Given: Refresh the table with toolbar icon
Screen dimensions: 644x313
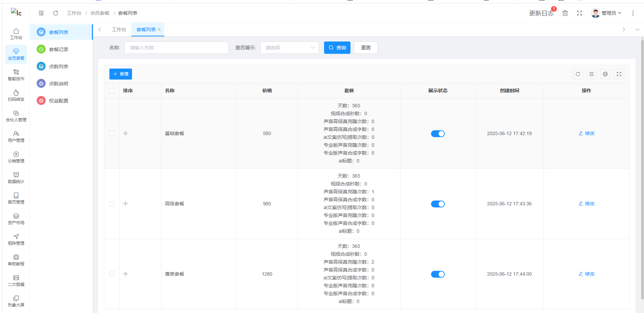Looking at the screenshot, I should click(578, 74).
